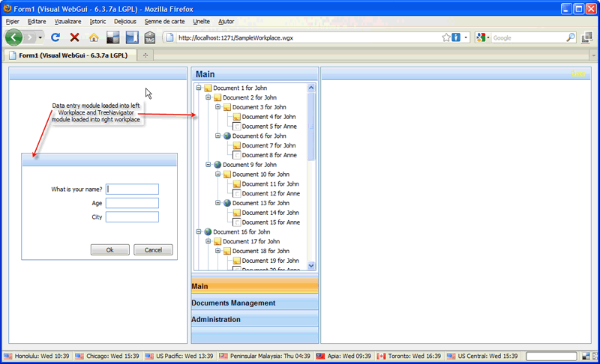Image resolution: width=600 pixels, height=364 pixels.
Task: Collapse the Document 13 for John node
Action: click(217, 203)
